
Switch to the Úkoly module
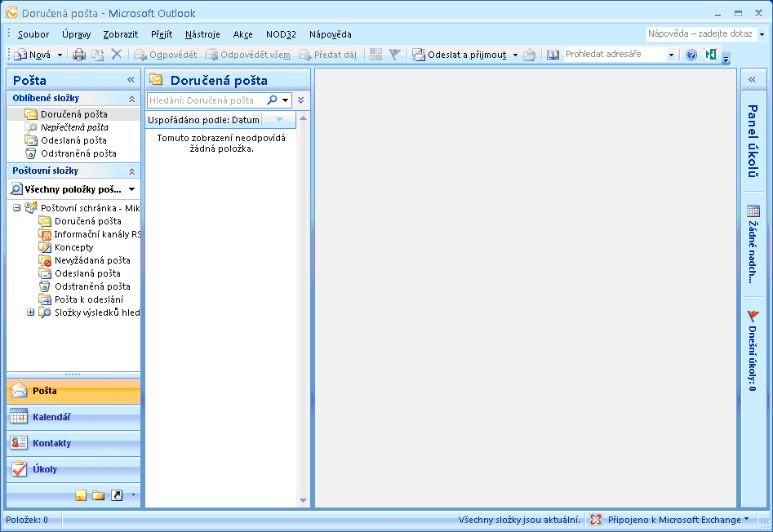(x=73, y=469)
